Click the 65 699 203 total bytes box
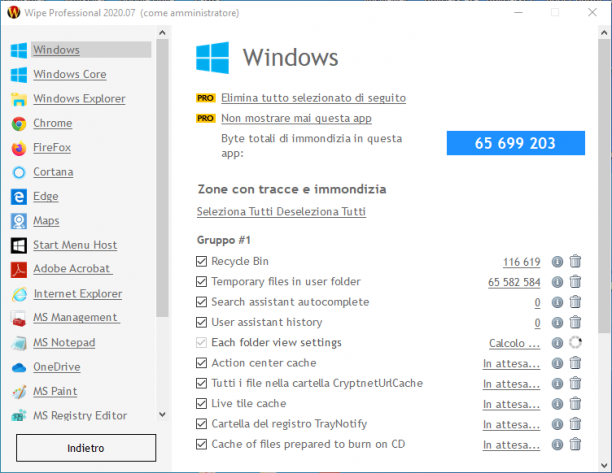612x473 pixels. (x=516, y=143)
